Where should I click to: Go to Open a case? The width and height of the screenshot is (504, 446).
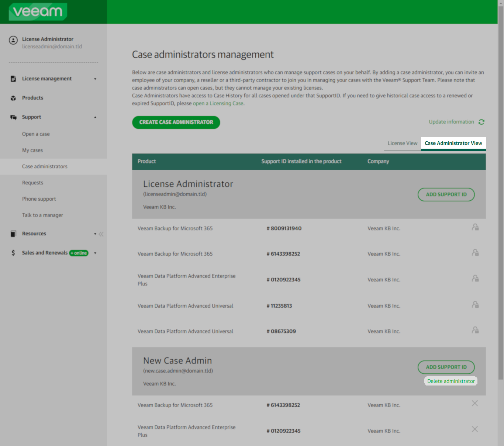coord(36,134)
